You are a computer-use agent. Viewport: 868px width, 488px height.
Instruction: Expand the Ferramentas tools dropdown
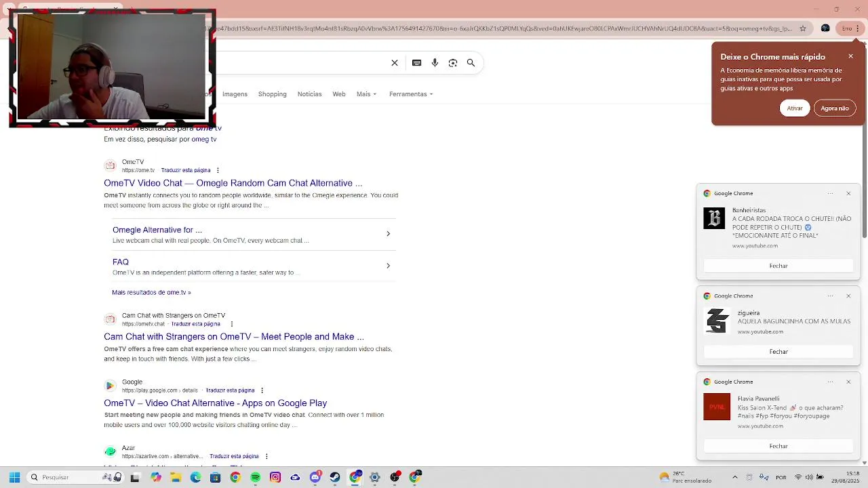[411, 94]
